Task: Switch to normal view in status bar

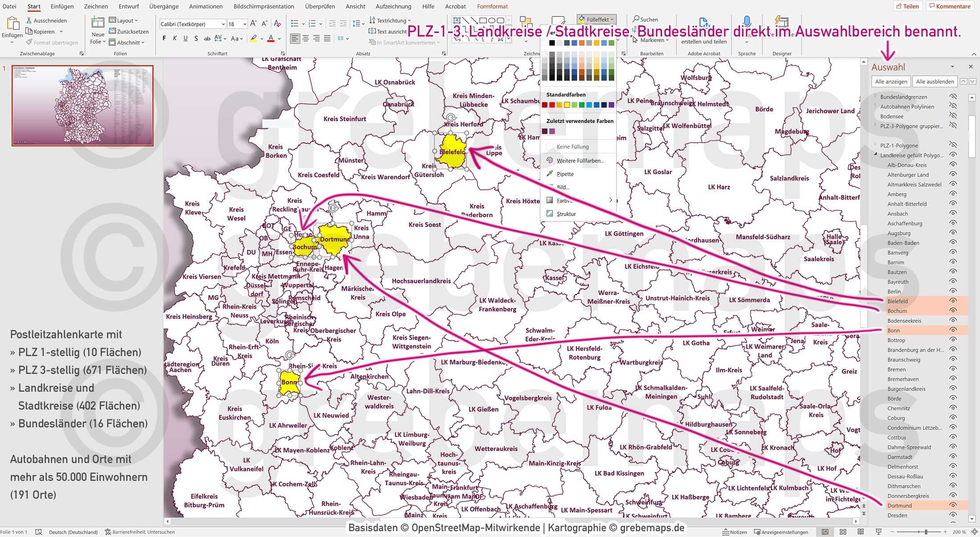Action: [x=825, y=532]
